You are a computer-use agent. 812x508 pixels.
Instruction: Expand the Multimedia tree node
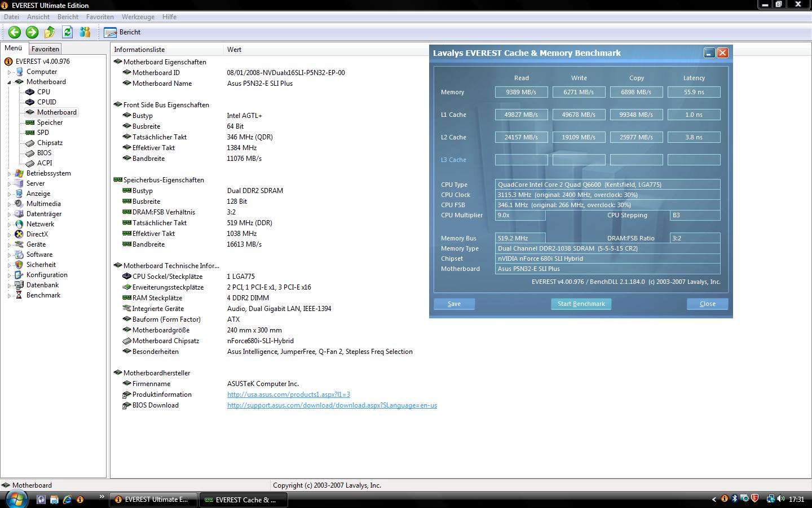10,204
